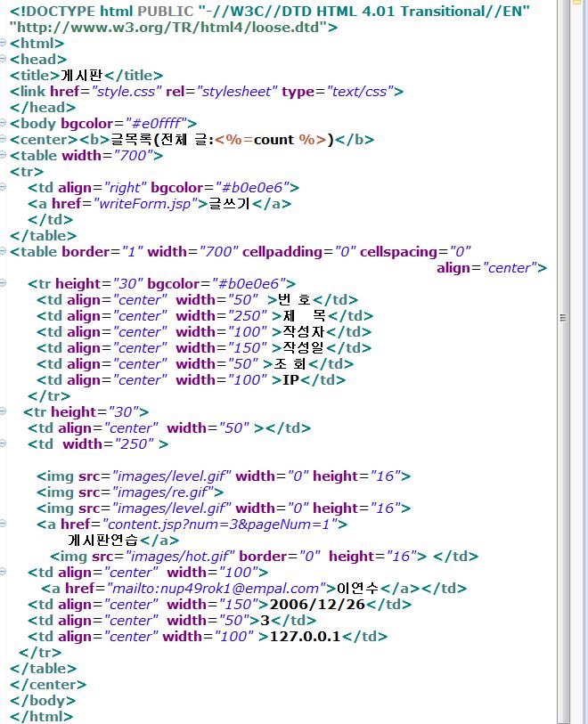The image size is (588, 724).
Task: Click the cellpadding="0" attribute
Action: (299, 252)
